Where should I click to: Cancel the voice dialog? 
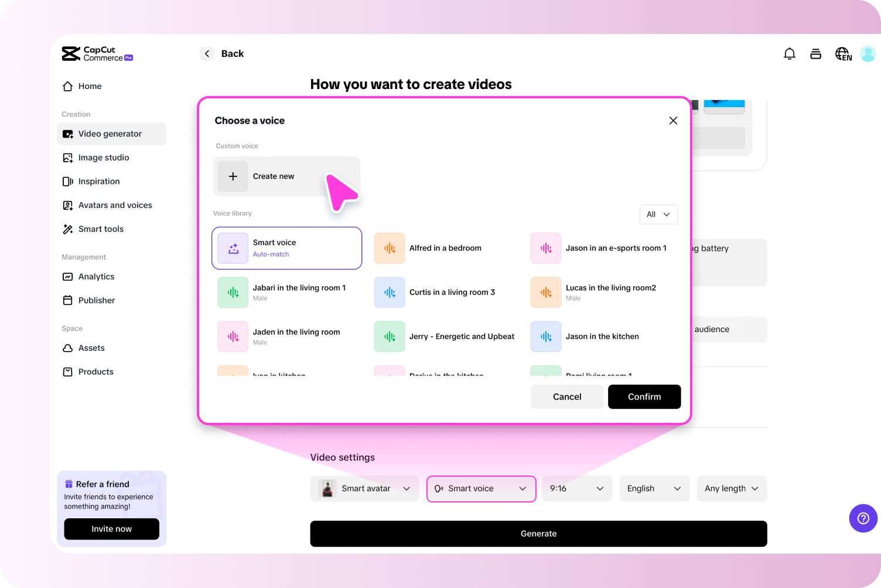[567, 396]
